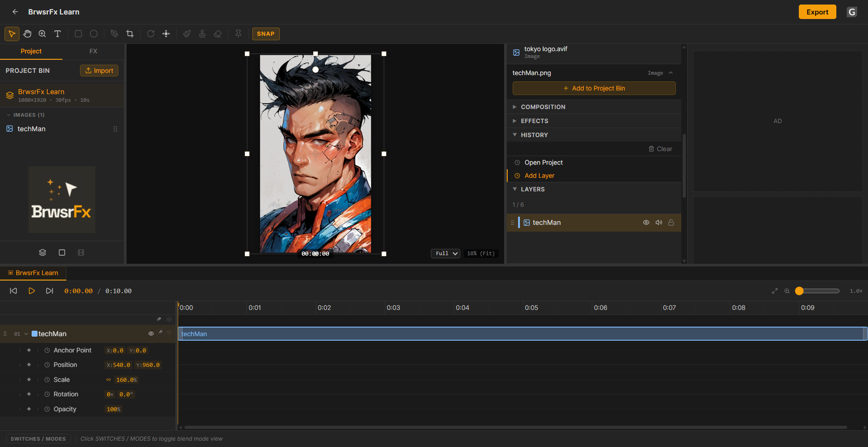Select the Text tool
Viewport: 868px width, 447px height.
pyautogui.click(x=57, y=34)
